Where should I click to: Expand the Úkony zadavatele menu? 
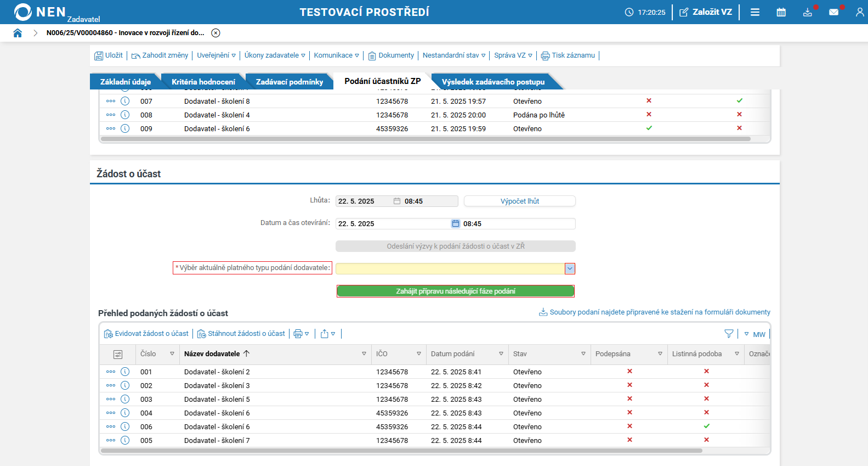[x=275, y=55]
